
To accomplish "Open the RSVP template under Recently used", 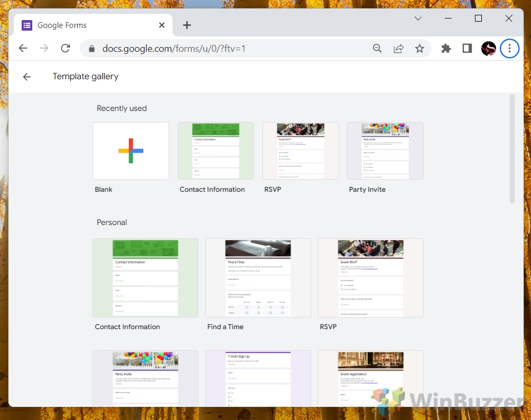I will 300,151.
